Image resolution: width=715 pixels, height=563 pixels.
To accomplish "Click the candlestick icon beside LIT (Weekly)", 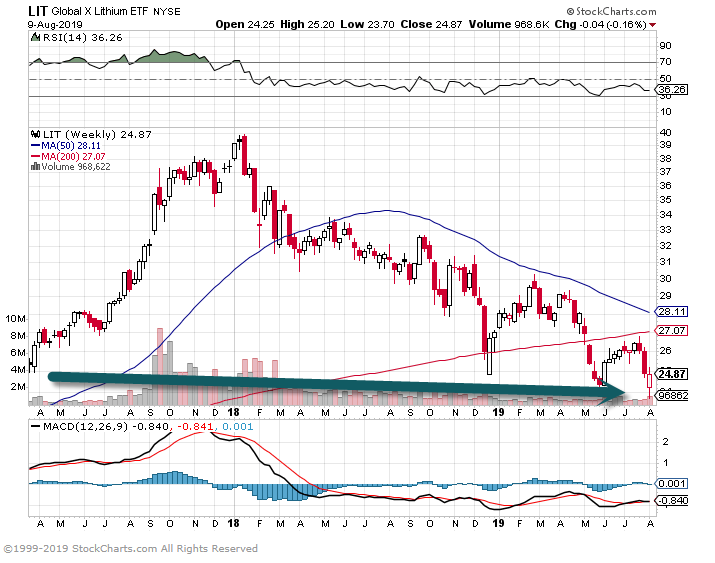I will (x=35, y=134).
